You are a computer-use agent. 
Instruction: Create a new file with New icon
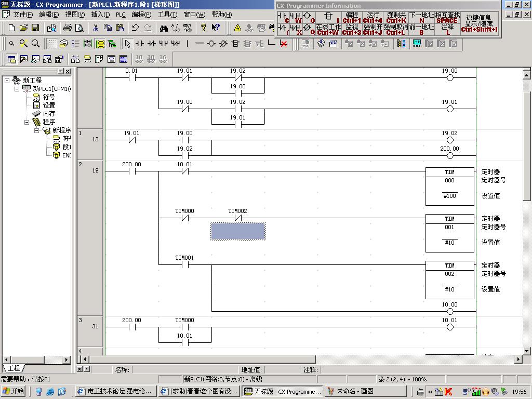pyautogui.click(x=11, y=28)
